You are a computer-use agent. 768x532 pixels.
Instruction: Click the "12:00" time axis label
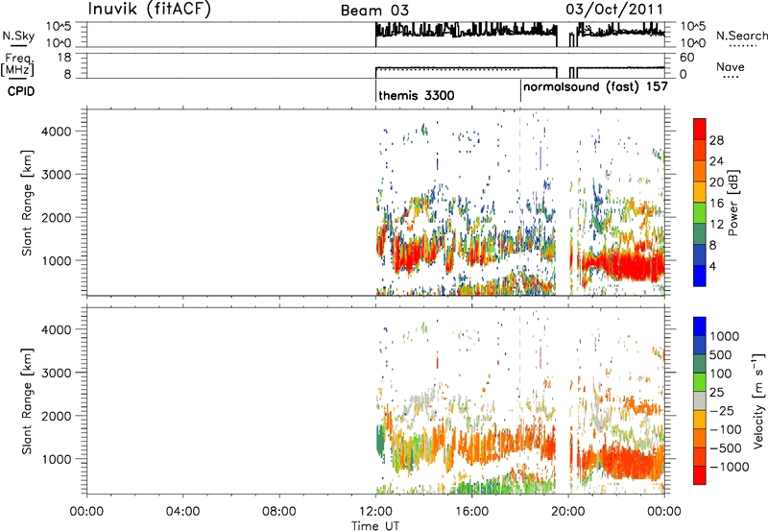pos(375,512)
